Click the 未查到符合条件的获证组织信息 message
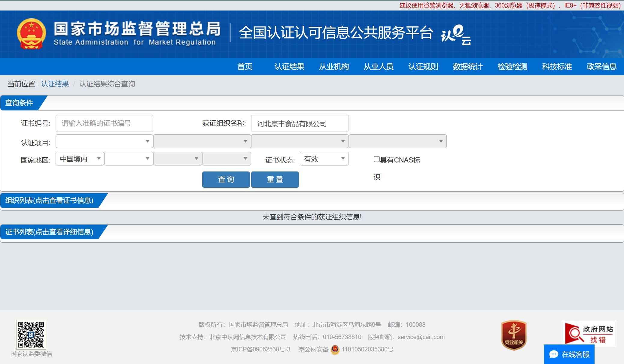 pos(312,217)
